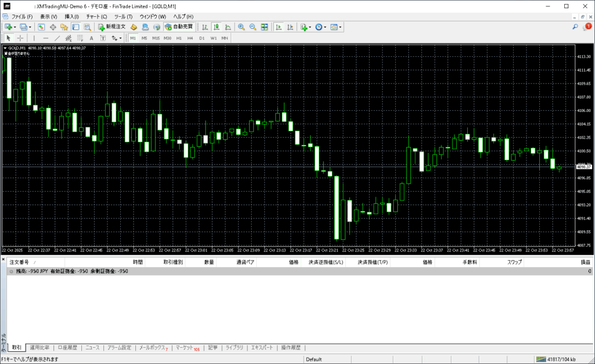
Task: Select the trendline drawing tool
Action: [58, 38]
